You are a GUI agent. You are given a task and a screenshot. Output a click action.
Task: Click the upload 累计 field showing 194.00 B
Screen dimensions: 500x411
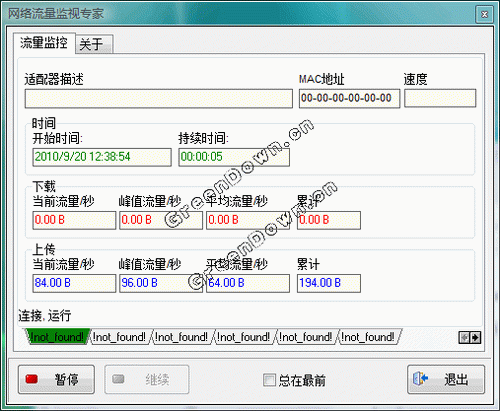[329, 283]
